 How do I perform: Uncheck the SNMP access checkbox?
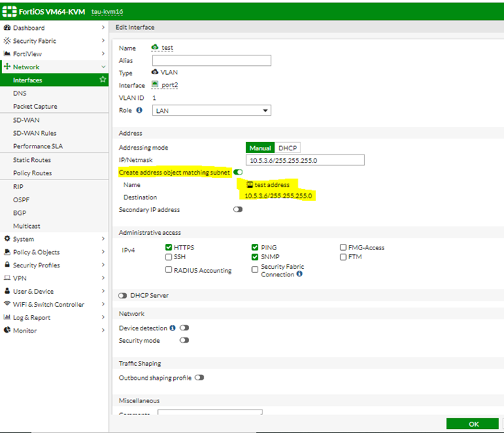tap(255, 257)
